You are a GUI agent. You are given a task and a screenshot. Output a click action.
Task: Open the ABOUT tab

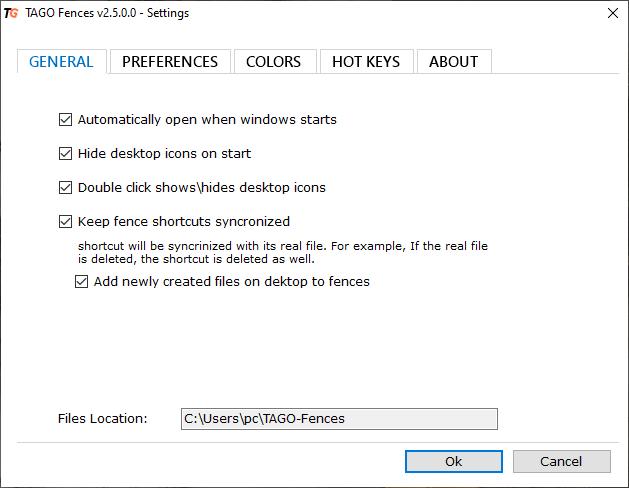454,61
